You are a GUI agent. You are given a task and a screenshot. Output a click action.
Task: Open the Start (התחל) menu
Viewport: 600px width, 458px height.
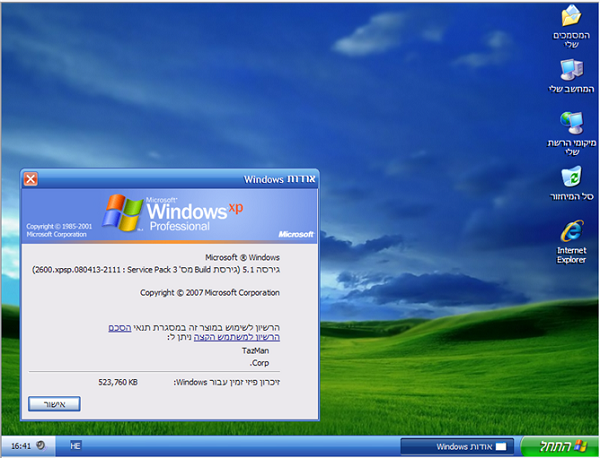[560, 446]
